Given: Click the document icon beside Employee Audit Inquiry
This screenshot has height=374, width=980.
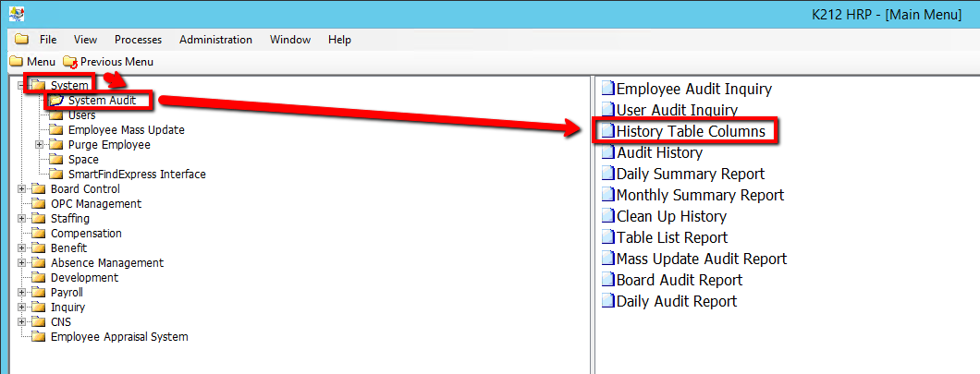Looking at the screenshot, I should 607,90.
